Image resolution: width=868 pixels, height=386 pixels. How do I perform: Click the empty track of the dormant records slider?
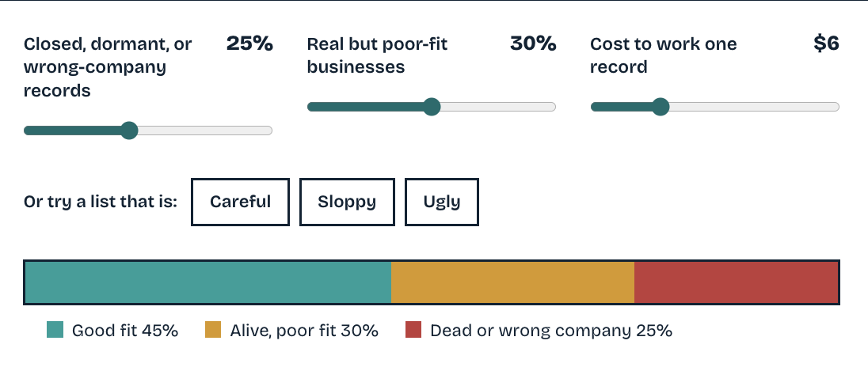point(205,131)
